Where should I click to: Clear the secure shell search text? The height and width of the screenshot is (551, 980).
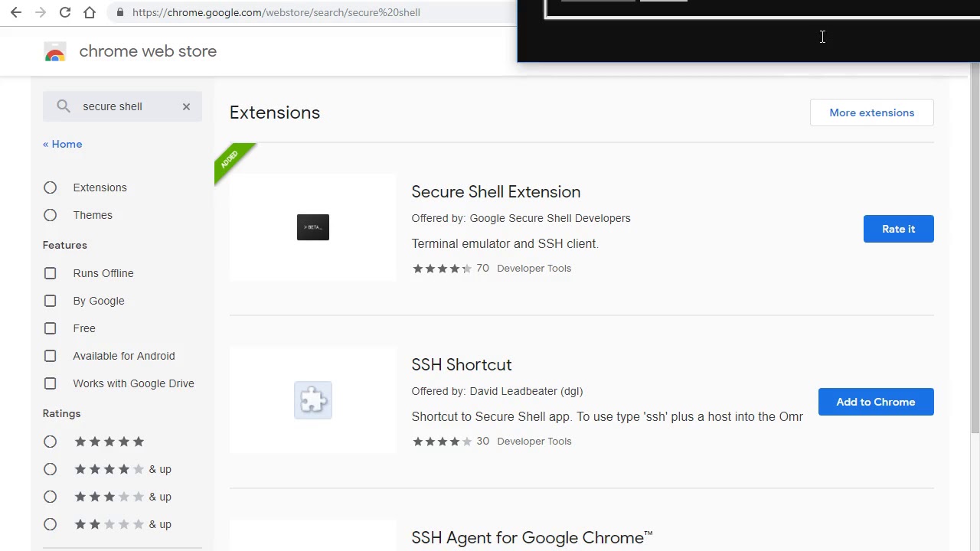coord(186,106)
